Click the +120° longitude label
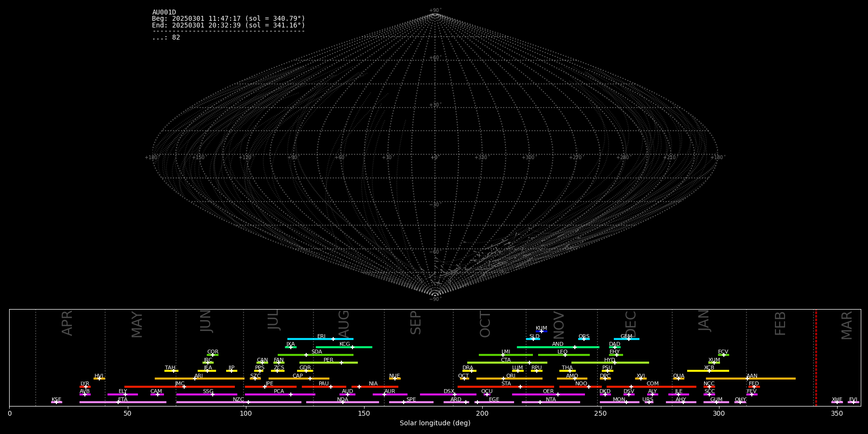Image resolution: width=868 pixels, height=434 pixels. point(245,158)
